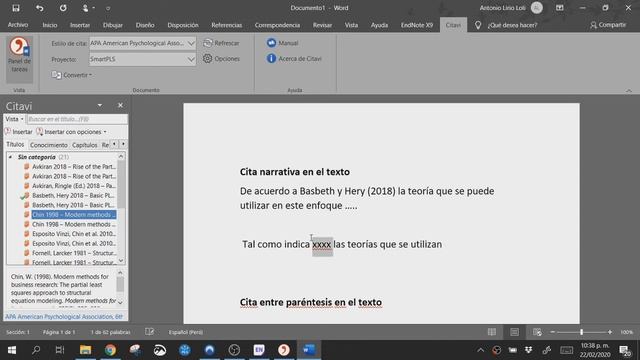The image size is (640, 360).
Task: Click the spelling check status icon
Action: (149, 332)
